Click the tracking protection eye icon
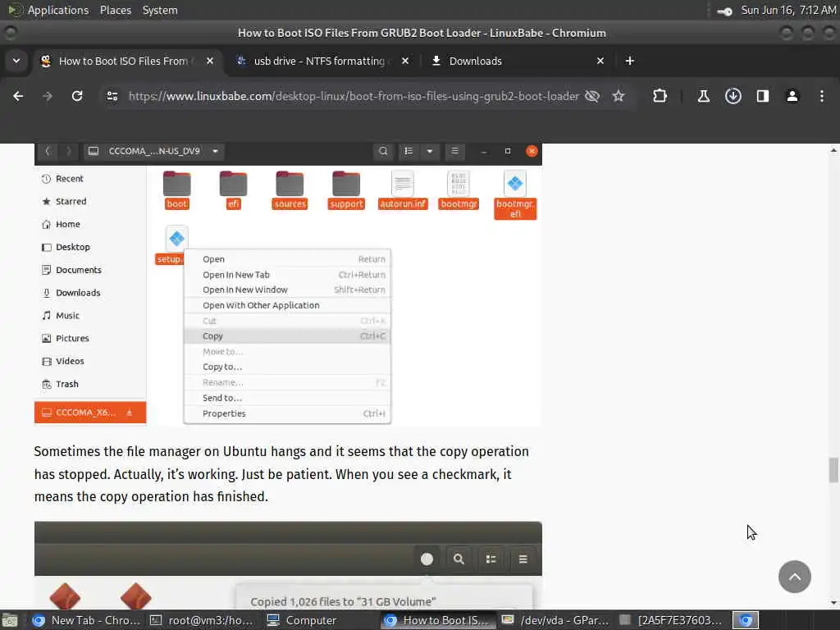This screenshot has height=630, width=840. (x=592, y=96)
